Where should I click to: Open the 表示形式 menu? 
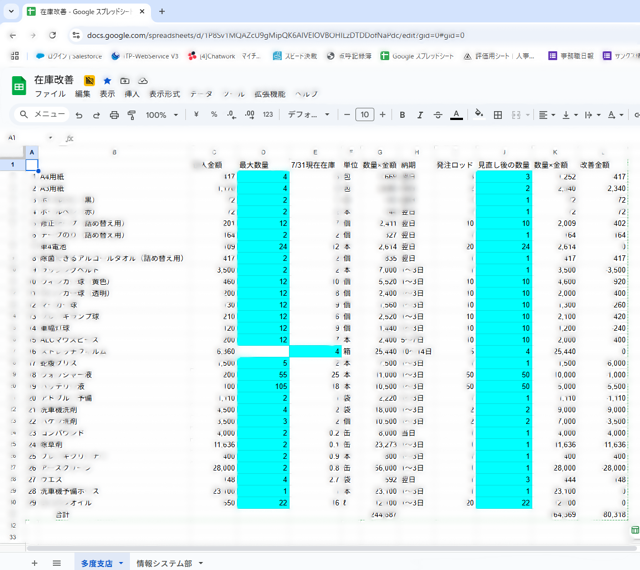coord(164,94)
